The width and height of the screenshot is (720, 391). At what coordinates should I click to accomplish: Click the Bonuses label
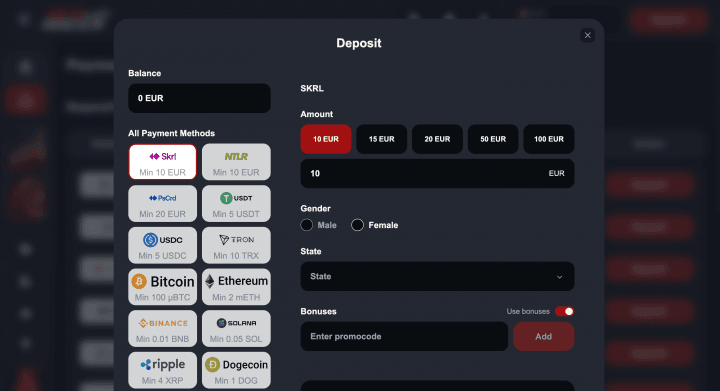[x=318, y=312]
